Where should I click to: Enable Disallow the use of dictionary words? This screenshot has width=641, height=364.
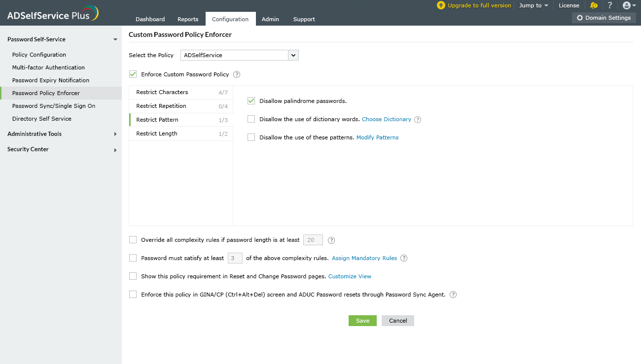coord(251,119)
